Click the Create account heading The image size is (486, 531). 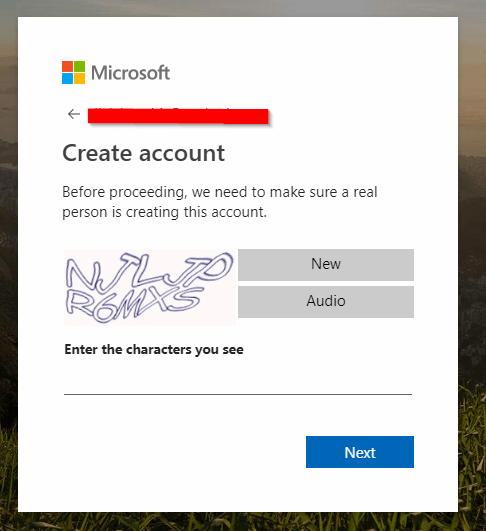pyautogui.click(x=144, y=153)
